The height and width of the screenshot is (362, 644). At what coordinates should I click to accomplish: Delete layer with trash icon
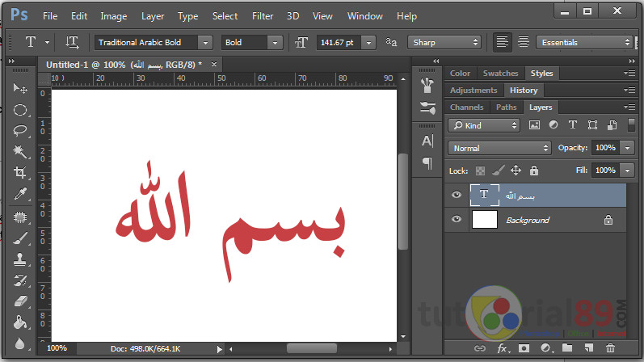610,348
